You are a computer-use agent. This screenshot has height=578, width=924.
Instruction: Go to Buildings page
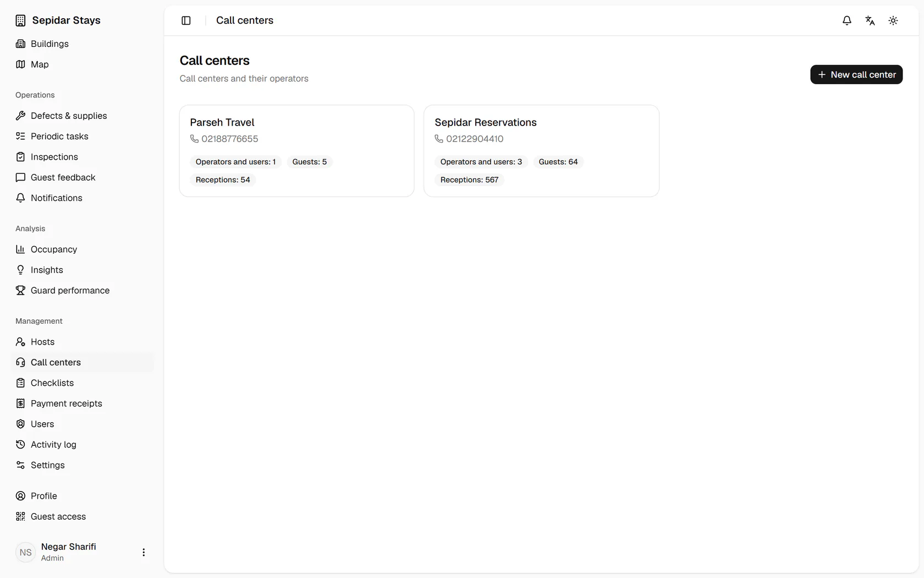82,43
